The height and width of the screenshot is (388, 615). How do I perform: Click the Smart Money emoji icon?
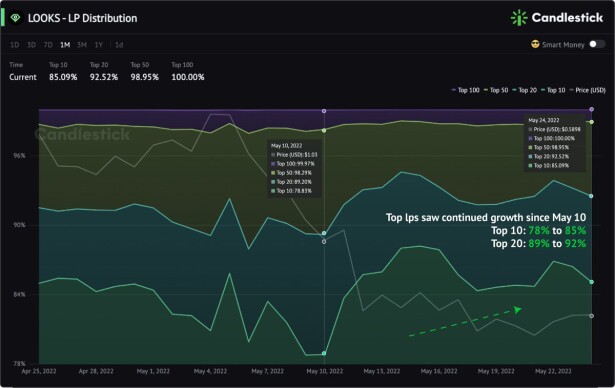point(535,44)
